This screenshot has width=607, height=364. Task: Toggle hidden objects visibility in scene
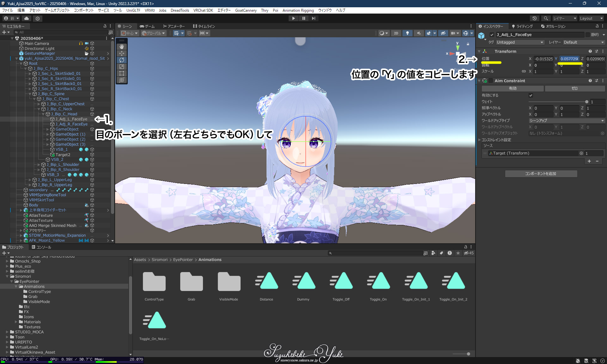coord(443,33)
